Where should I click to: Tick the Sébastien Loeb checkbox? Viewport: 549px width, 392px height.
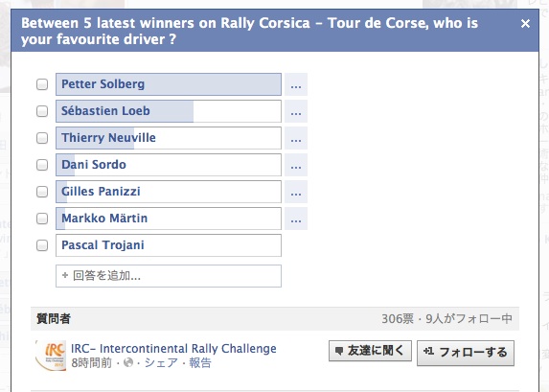pos(42,111)
